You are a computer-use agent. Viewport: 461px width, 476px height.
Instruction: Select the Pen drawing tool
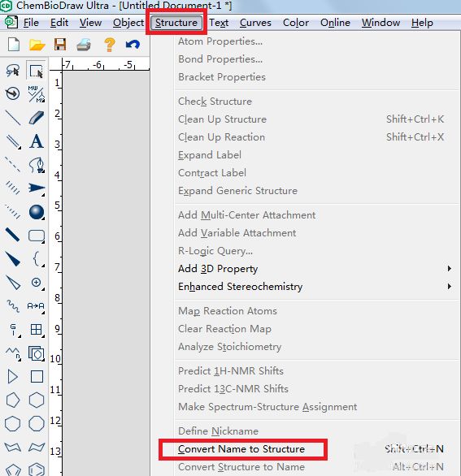(x=37, y=165)
